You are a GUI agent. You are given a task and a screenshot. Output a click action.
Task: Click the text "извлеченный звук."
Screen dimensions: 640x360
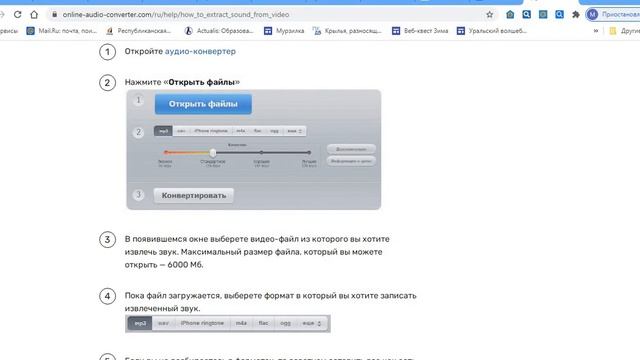click(x=162, y=309)
